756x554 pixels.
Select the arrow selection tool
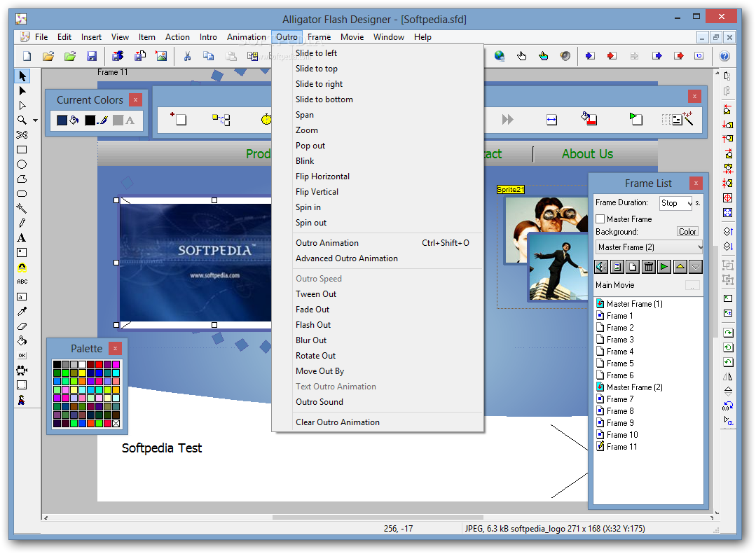(x=22, y=76)
